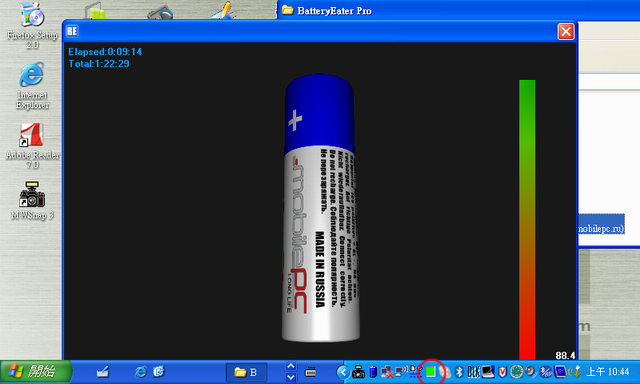Click the mobilepc.ru link in background window
The image size is (640, 384).
[601, 229]
